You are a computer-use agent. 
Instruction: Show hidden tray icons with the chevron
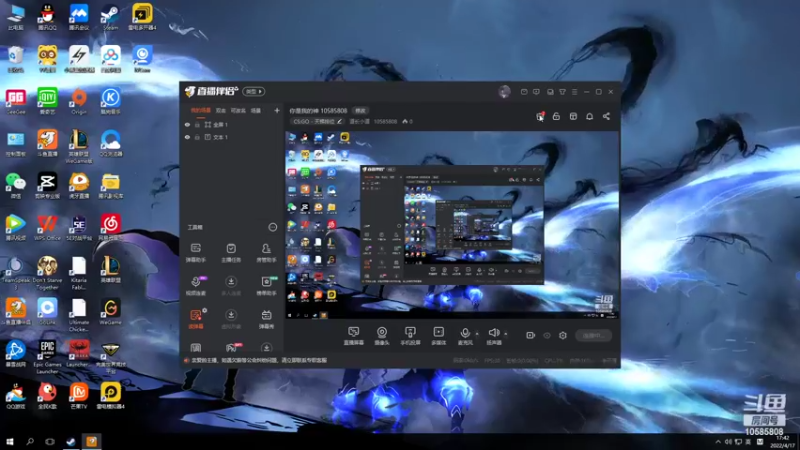(718, 442)
